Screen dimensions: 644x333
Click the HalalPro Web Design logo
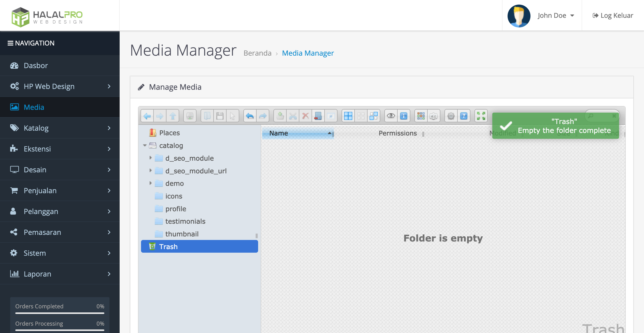[x=47, y=17]
